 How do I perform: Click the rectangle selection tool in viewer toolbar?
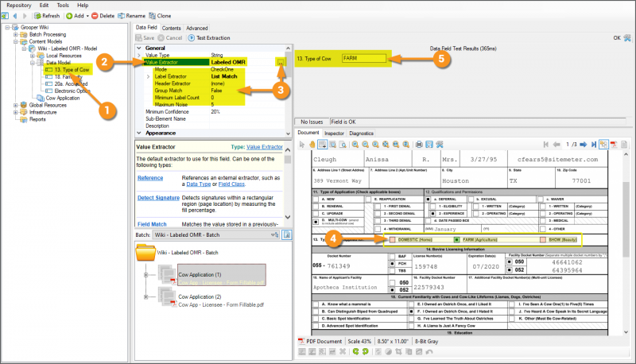[322, 145]
